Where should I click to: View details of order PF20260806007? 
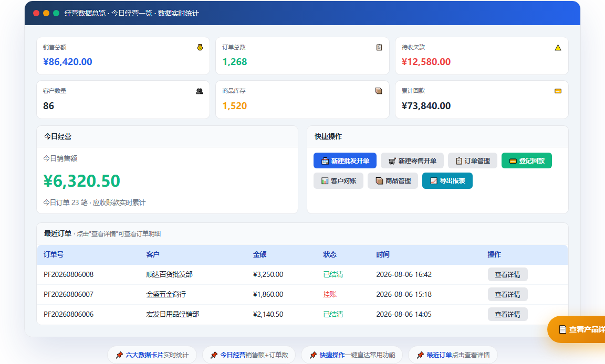507,295
